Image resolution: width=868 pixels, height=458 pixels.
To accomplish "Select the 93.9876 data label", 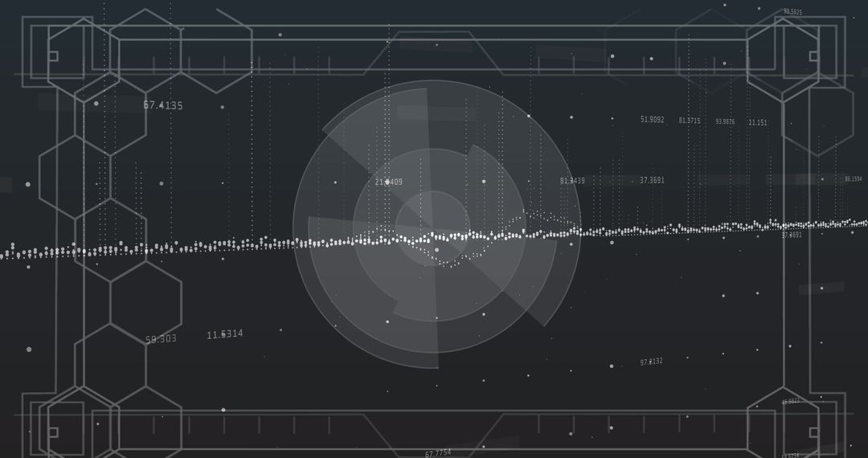I will 725,121.
